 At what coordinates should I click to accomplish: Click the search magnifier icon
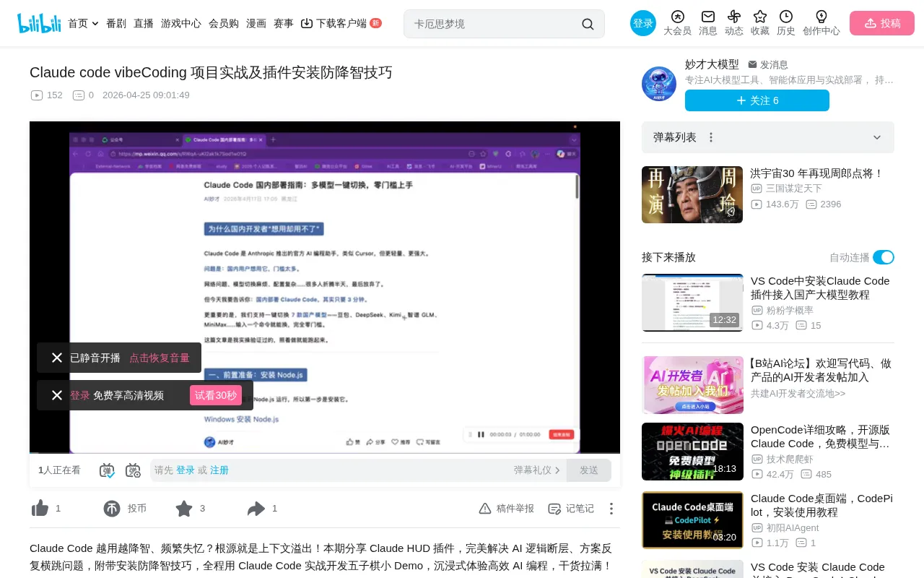tap(588, 24)
